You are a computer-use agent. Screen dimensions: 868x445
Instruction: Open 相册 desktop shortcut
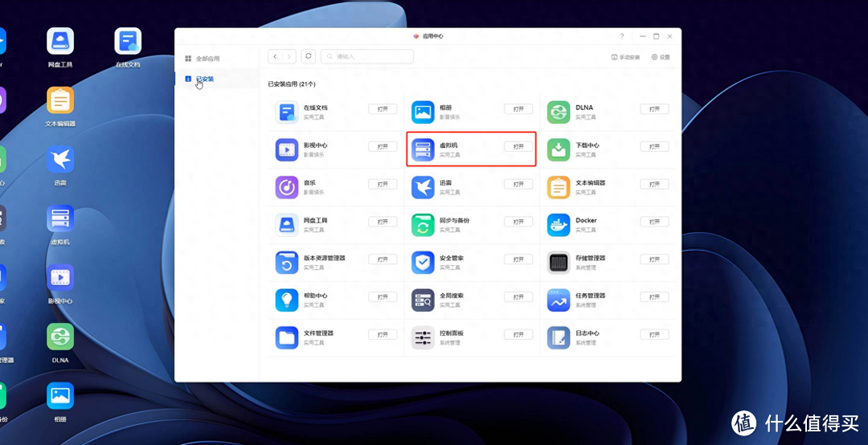point(60,402)
